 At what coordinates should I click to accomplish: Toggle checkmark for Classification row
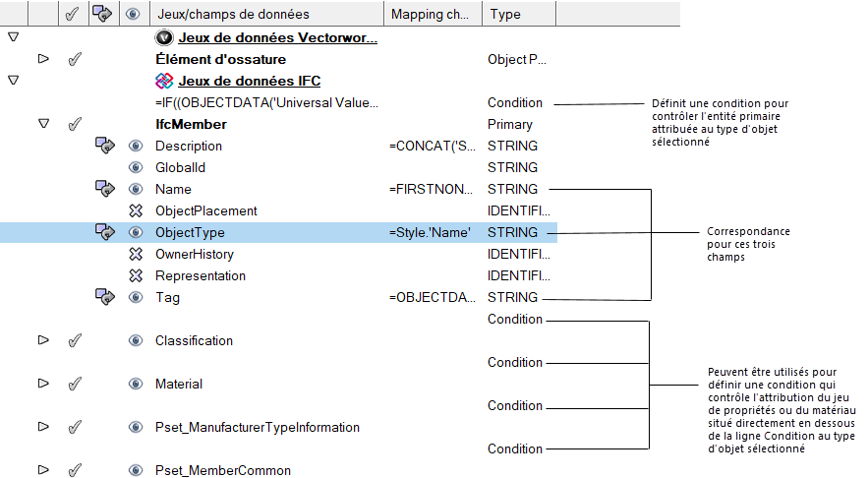coord(75,340)
